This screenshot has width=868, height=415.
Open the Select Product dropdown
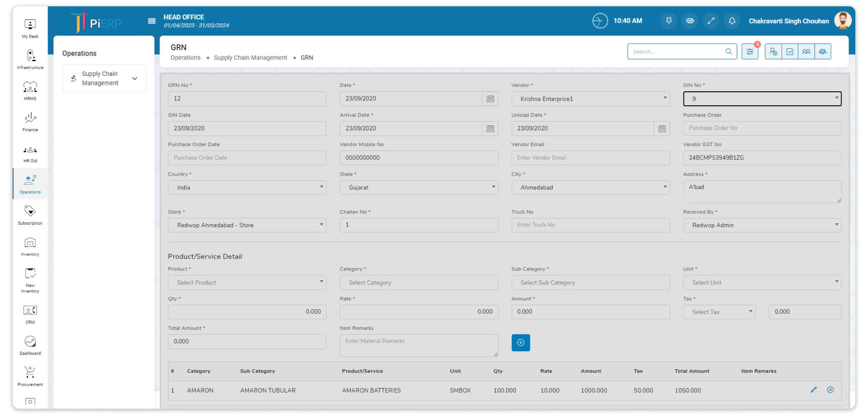coord(247,283)
